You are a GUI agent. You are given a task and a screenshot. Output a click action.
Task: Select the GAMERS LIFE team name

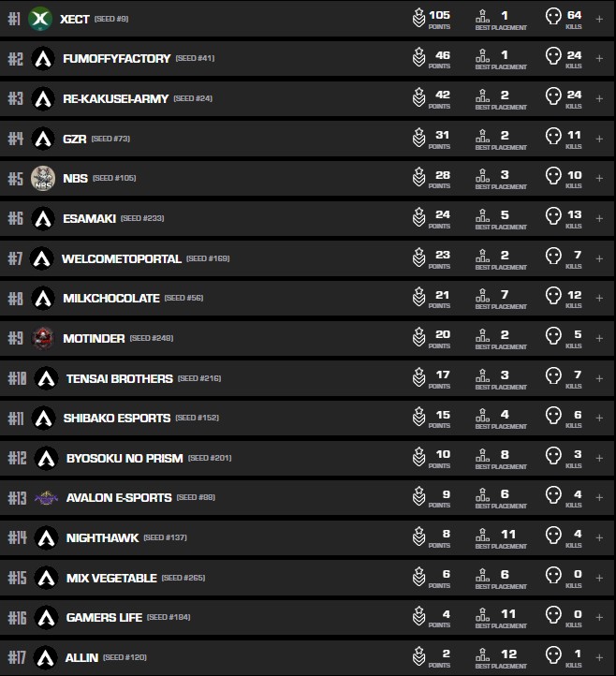click(x=103, y=617)
